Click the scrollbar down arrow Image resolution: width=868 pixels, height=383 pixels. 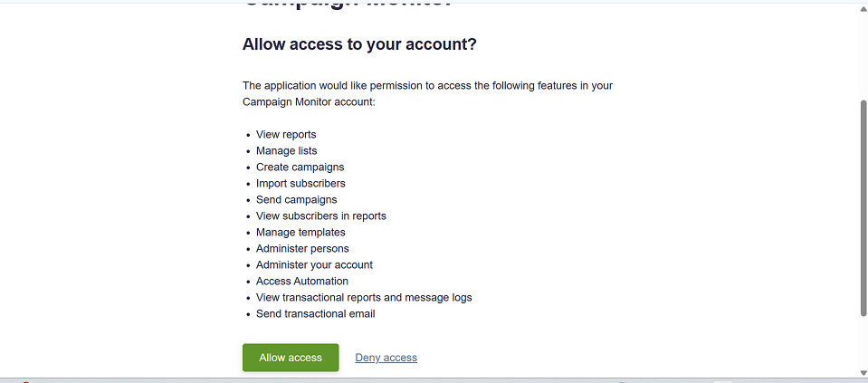(863, 372)
